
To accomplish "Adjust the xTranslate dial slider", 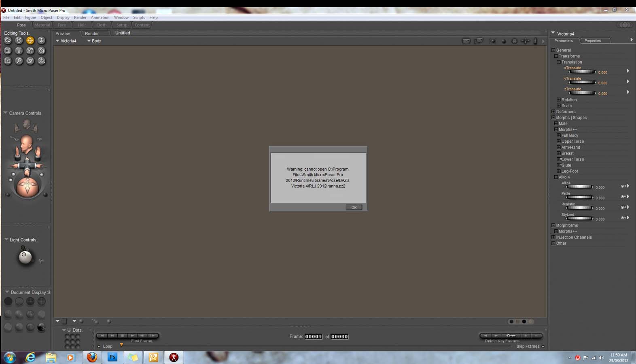I will (582, 72).
